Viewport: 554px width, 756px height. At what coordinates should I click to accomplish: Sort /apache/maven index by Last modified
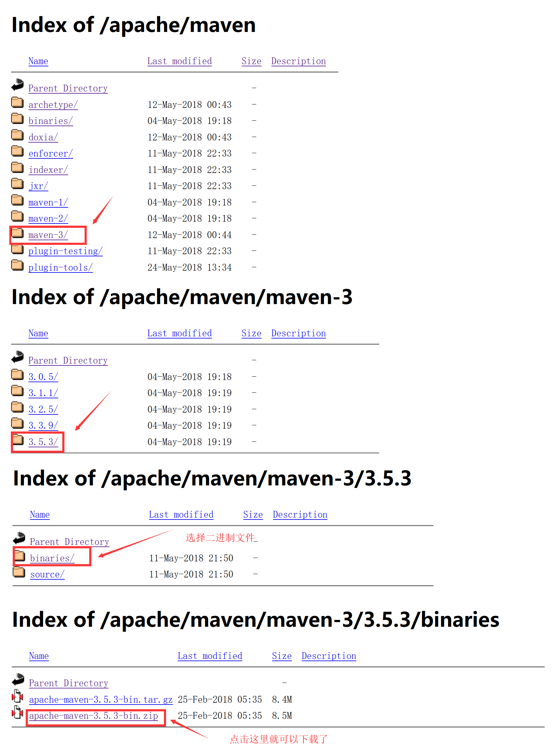179,61
